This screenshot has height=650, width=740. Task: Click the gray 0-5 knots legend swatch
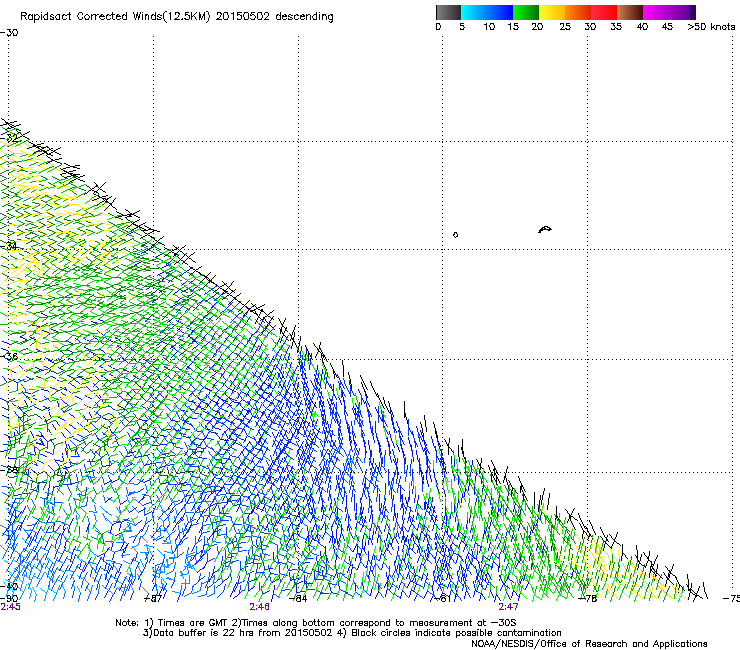448,12
